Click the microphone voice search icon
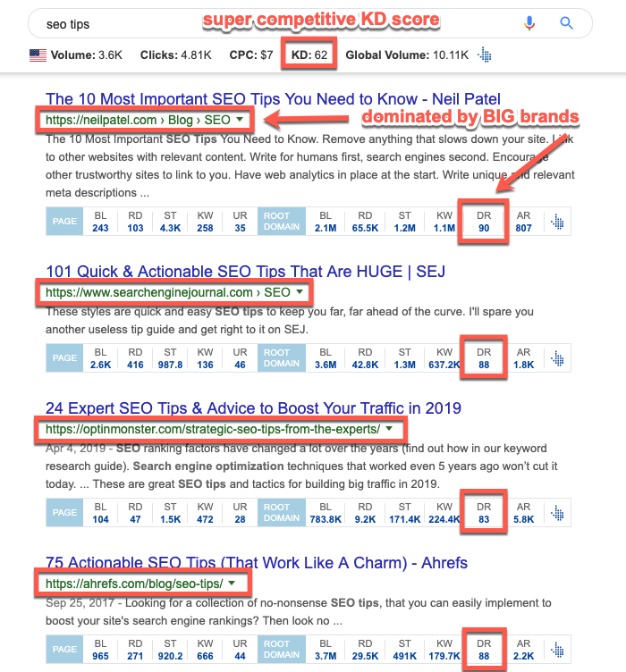626x672 pixels. click(x=529, y=23)
